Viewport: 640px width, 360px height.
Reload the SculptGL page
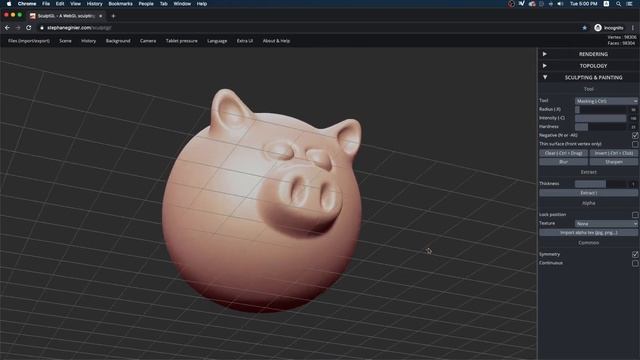click(x=29, y=28)
